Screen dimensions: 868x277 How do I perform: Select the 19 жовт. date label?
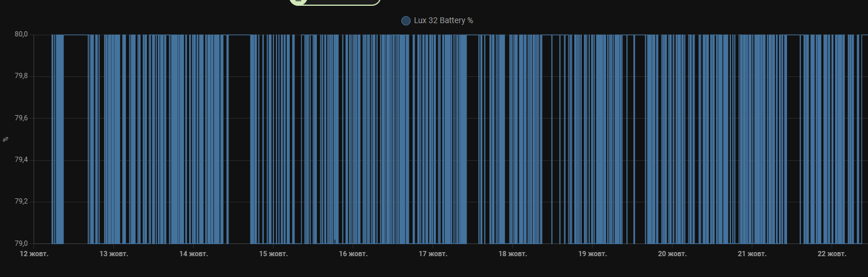592,254
